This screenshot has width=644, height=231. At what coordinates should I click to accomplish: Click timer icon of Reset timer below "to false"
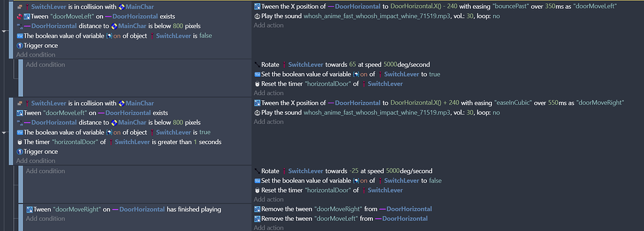(257, 190)
